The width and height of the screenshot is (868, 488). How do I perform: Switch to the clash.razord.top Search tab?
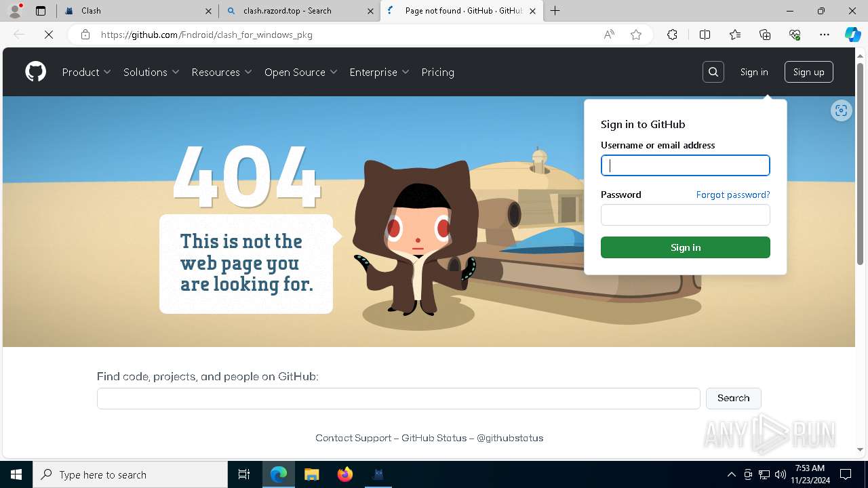(x=300, y=11)
